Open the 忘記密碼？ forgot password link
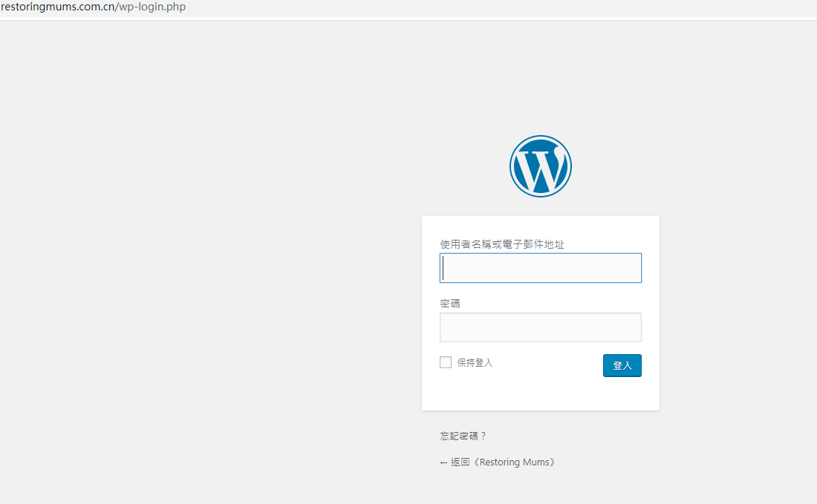Screen dimensions: 817x504 (x=463, y=436)
